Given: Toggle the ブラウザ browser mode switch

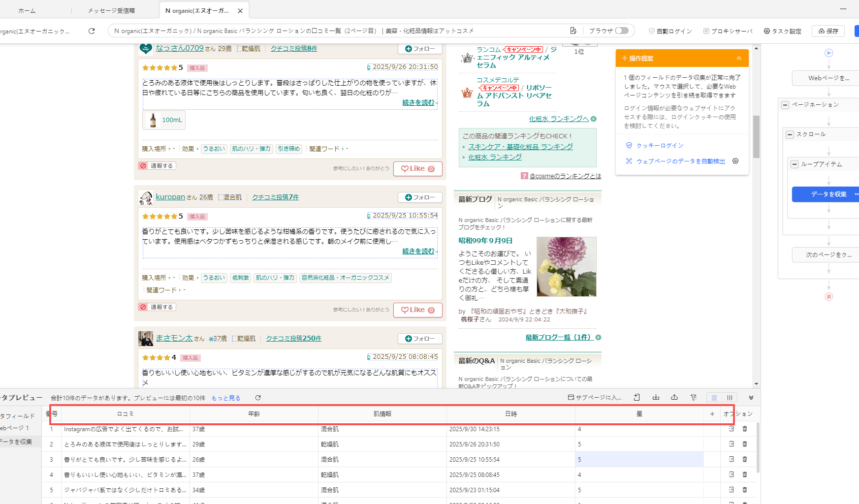Looking at the screenshot, I should coord(622,31).
